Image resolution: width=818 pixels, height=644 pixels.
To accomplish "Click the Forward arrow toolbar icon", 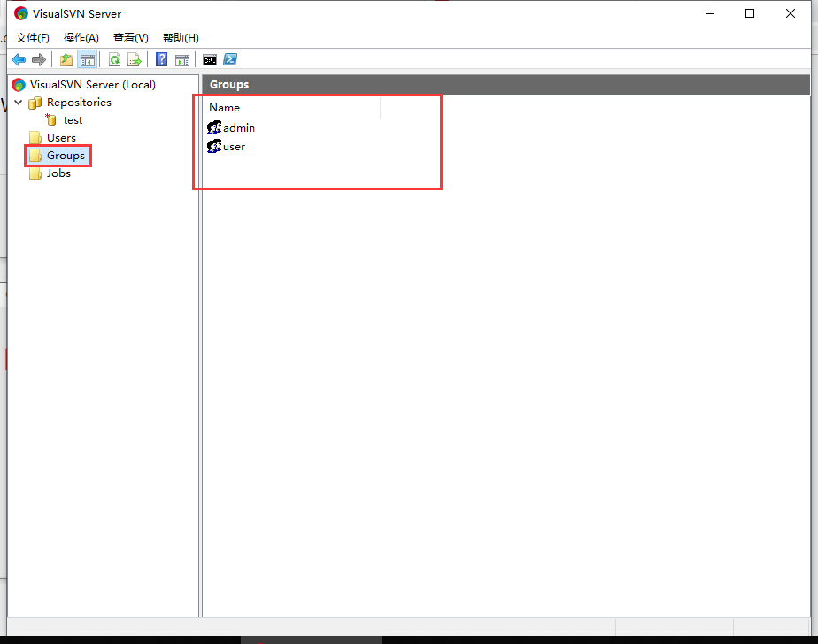I will point(39,60).
